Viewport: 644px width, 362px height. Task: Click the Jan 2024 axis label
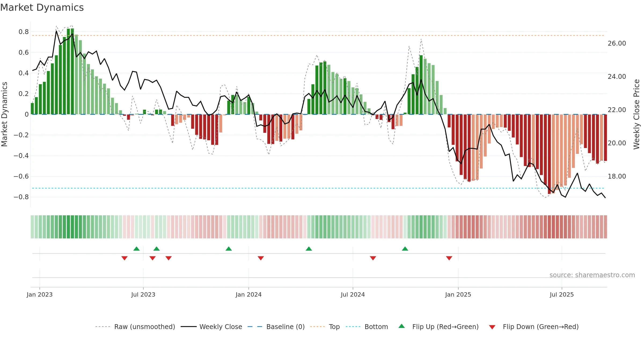pos(249,294)
